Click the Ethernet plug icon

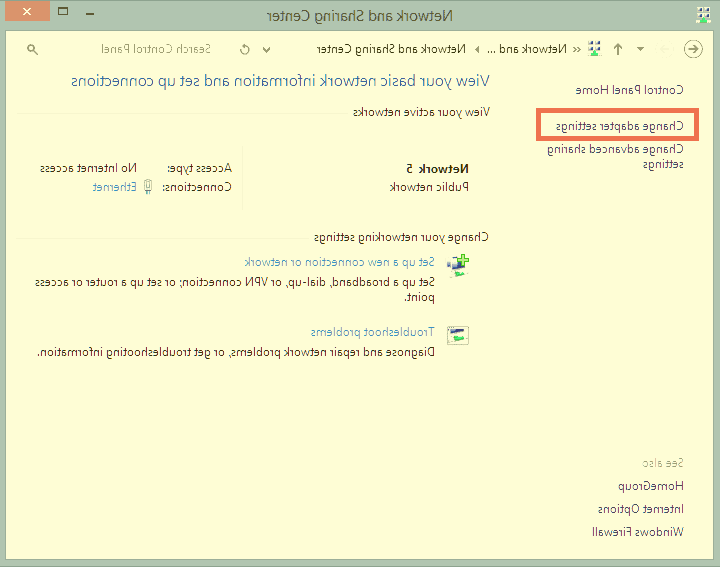coord(148,186)
